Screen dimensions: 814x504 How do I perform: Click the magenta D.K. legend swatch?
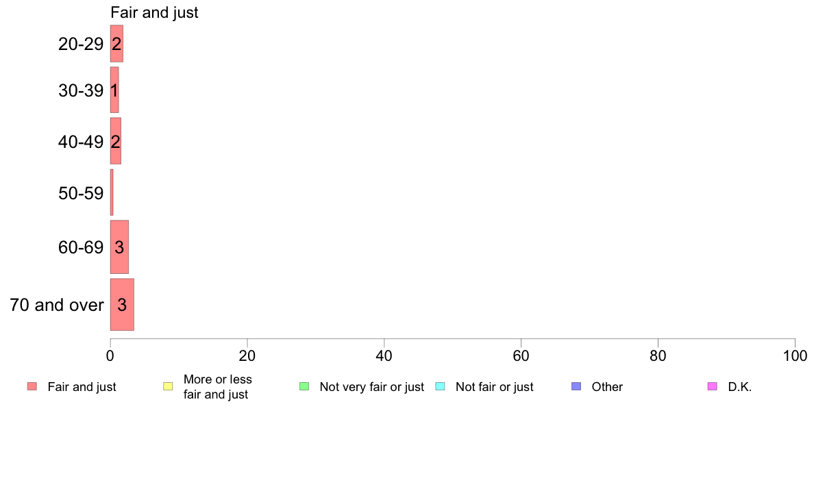[x=713, y=386]
